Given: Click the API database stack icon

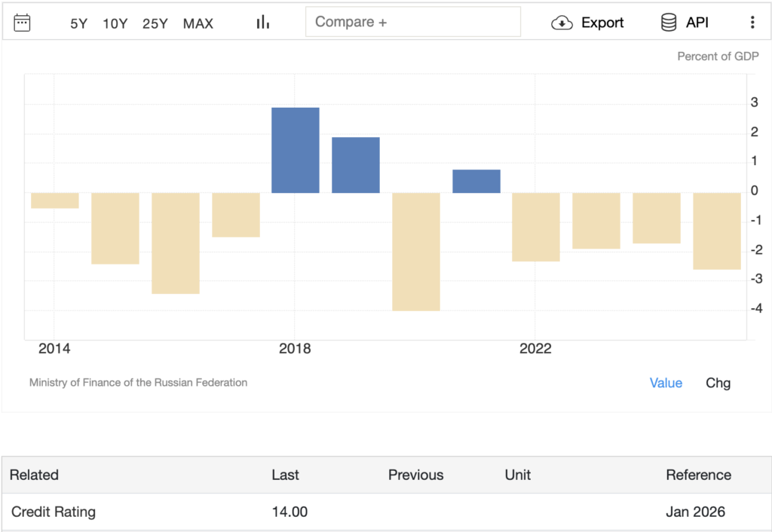Looking at the screenshot, I should (669, 23).
